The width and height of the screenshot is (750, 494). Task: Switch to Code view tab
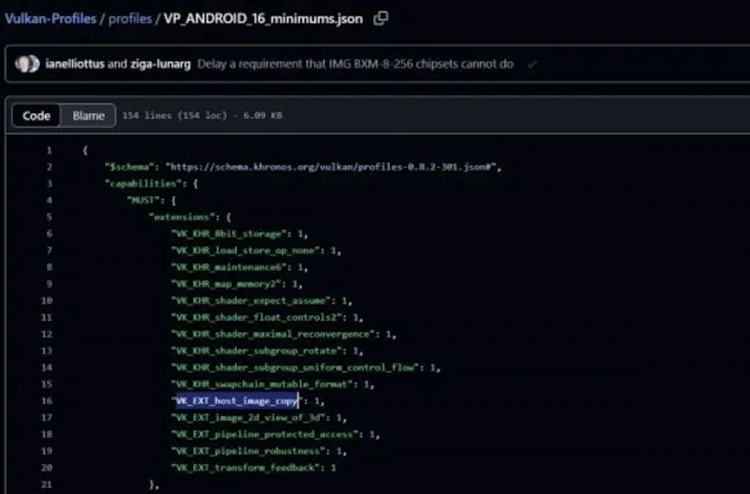tap(36, 116)
